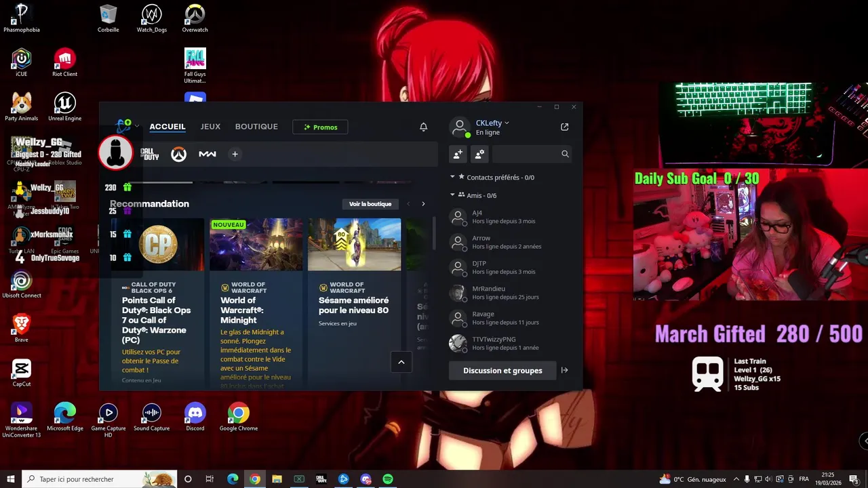Screen dimensions: 868x488
Task: Open File Explorer from the taskbar
Action: (277, 479)
